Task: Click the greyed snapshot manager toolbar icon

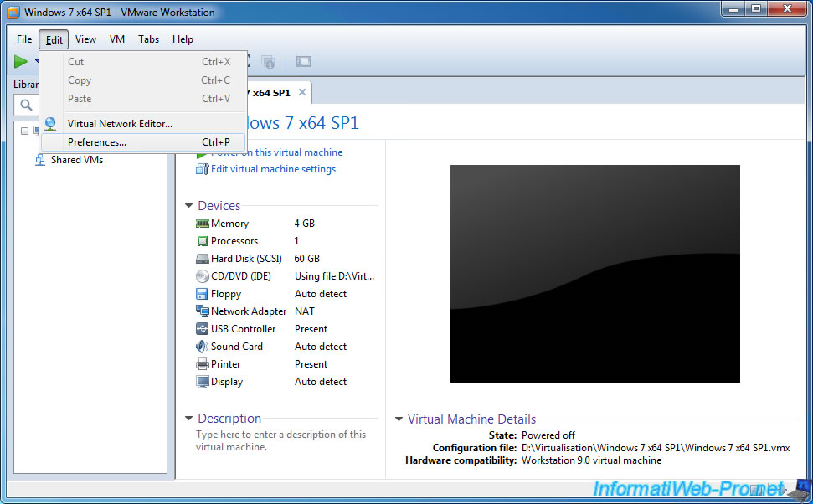Action: pos(268,62)
